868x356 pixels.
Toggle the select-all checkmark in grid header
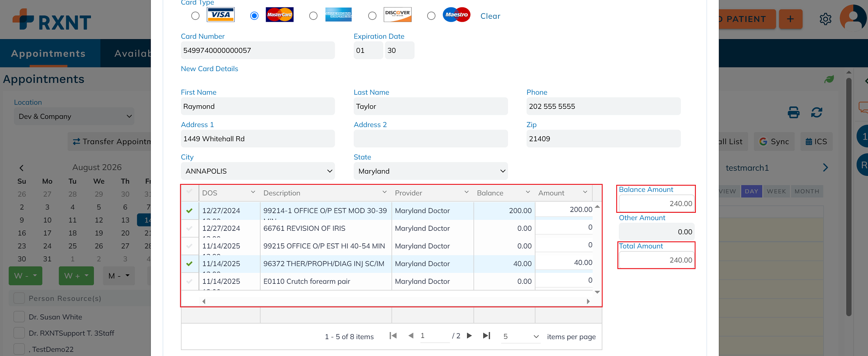[189, 191]
